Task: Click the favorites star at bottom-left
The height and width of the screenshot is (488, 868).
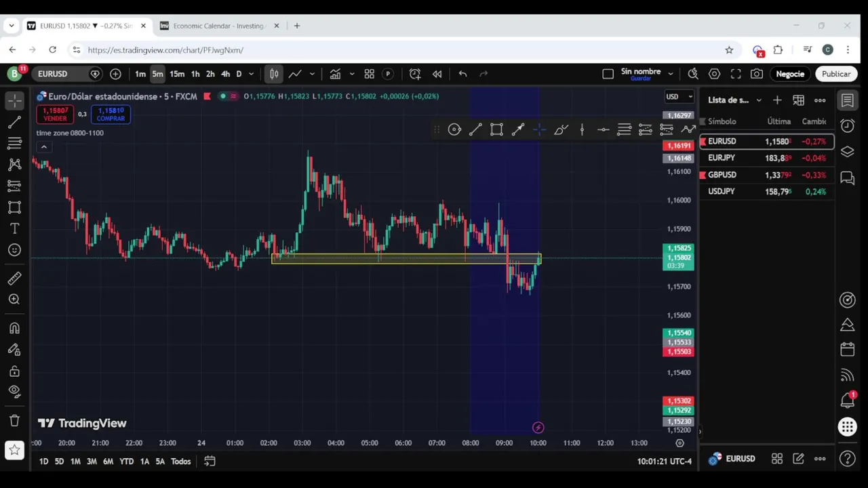Action: pos(14,450)
